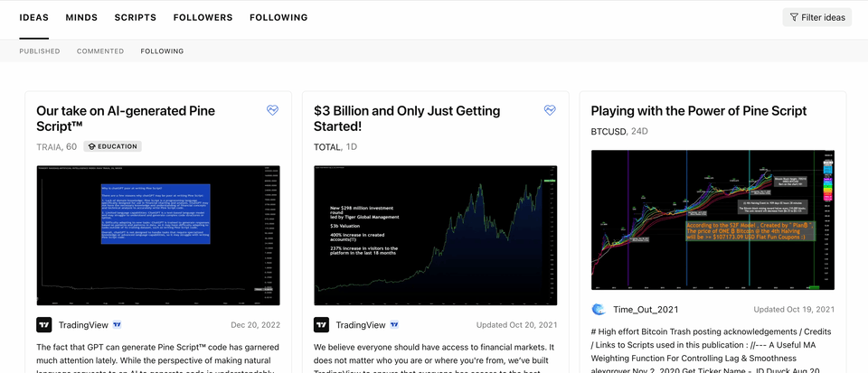The height and width of the screenshot is (373, 868).
Task: Click heart badge on $3 Billion card
Action: click(x=550, y=110)
